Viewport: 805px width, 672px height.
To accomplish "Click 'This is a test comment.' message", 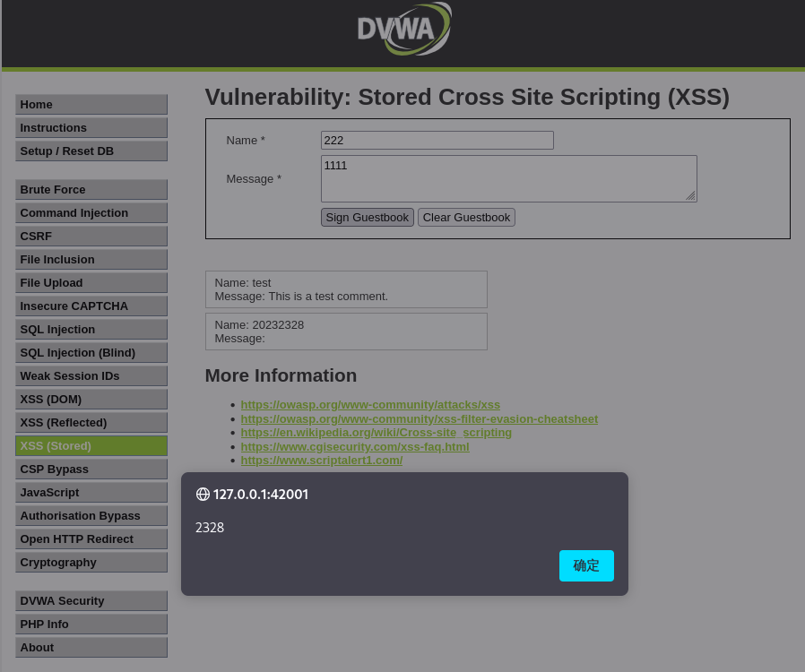I will (328, 297).
